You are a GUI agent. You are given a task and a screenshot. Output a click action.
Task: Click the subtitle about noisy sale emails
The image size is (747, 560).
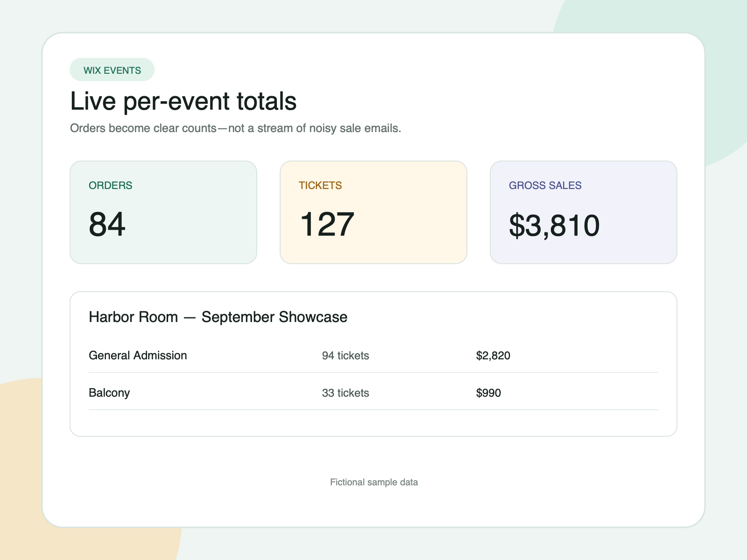(x=236, y=128)
